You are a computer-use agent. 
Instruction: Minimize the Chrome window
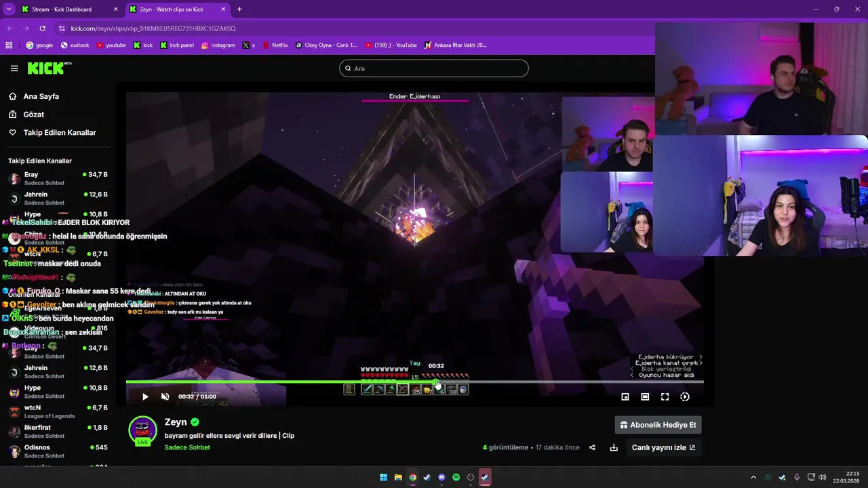pyautogui.click(x=816, y=9)
